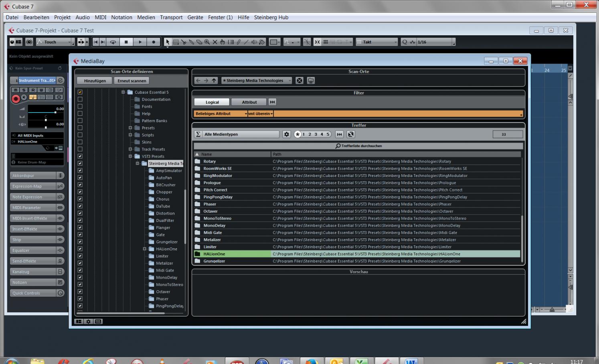Uncheck the VST3 Presets checkbox
Image resolution: width=599 pixels, height=364 pixels.
(x=80, y=156)
